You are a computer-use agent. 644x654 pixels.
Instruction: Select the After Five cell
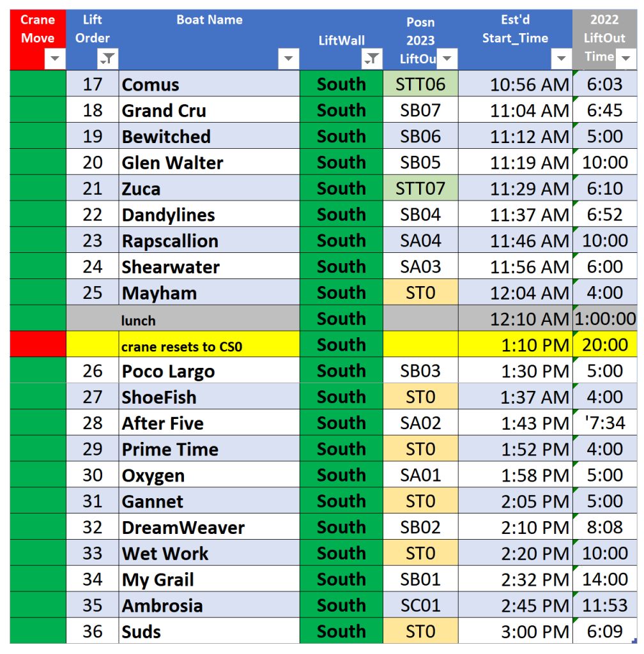click(209, 423)
